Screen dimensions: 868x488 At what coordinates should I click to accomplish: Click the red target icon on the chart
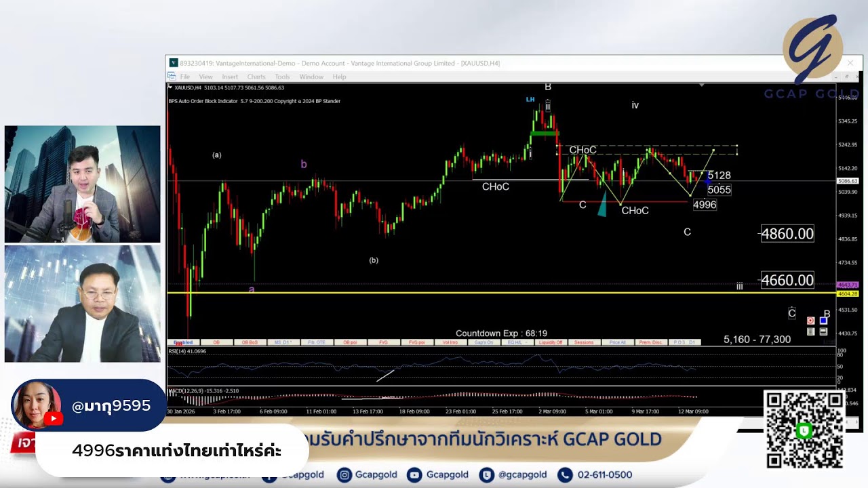[x=810, y=321]
